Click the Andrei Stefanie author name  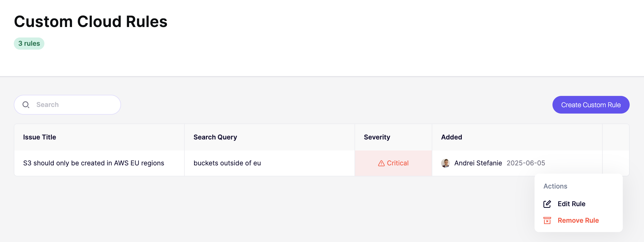[478, 163]
